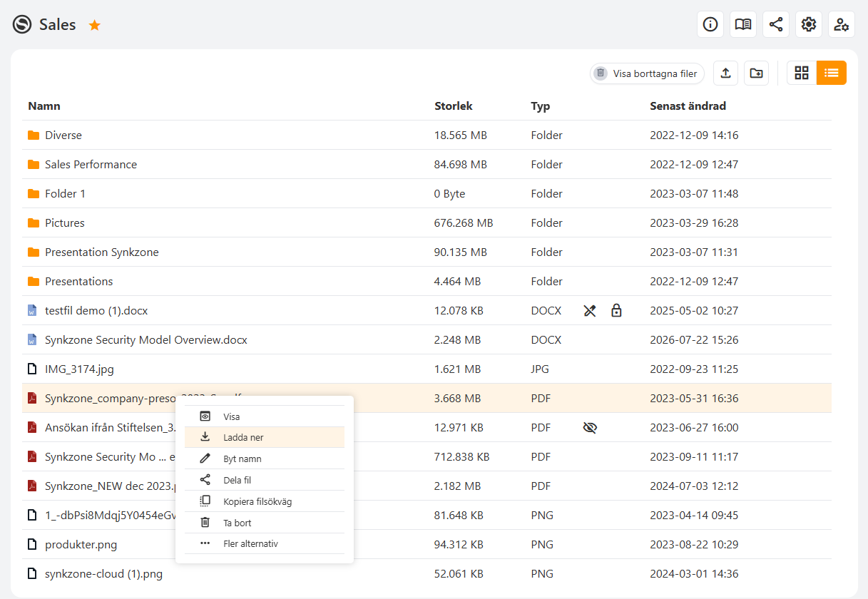Click the share icon in the header
The width and height of the screenshot is (868, 599).
pyautogui.click(x=776, y=24)
